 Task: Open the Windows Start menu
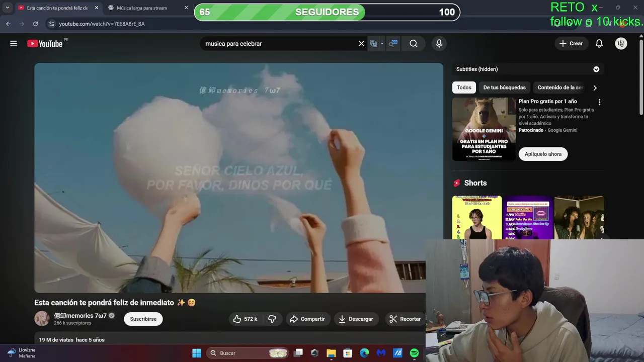point(197,353)
